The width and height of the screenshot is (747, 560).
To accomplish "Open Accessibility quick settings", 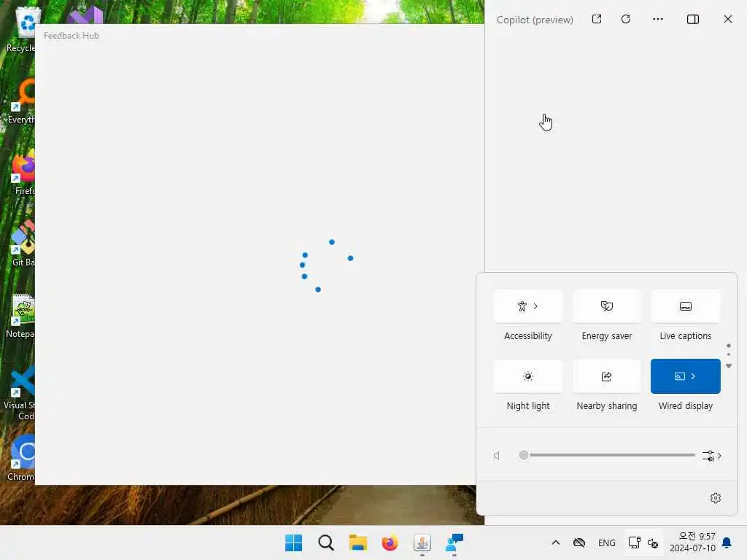I will pyautogui.click(x=528, y=306).
